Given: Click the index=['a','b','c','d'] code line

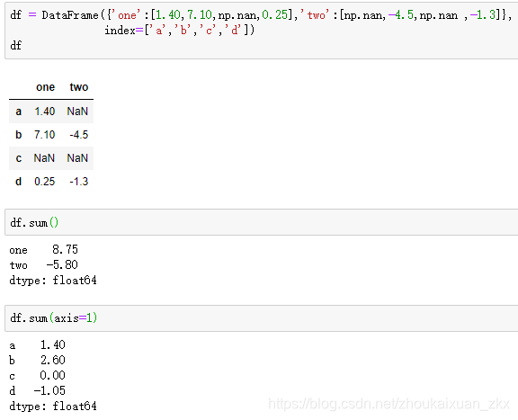Looking at the screenshot, I should [179, 31].
